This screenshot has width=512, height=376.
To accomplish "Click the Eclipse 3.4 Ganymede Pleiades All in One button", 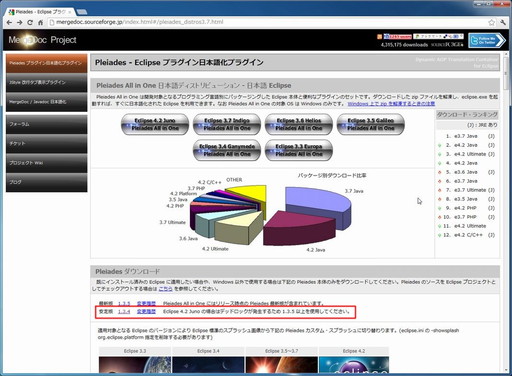I will (227, 150).
